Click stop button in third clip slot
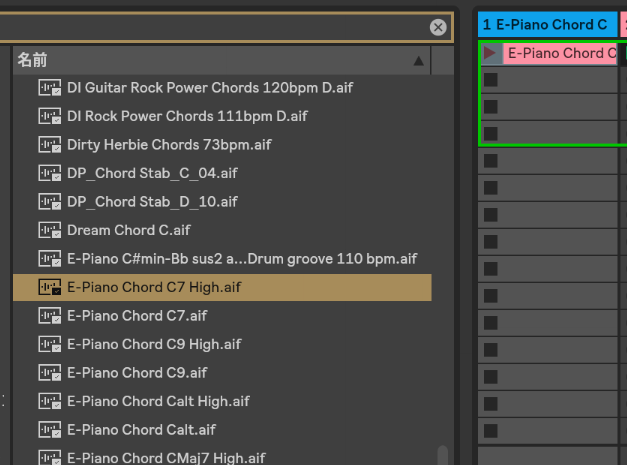This screenshot has height=465, width=627. click(x=490, y=106)
